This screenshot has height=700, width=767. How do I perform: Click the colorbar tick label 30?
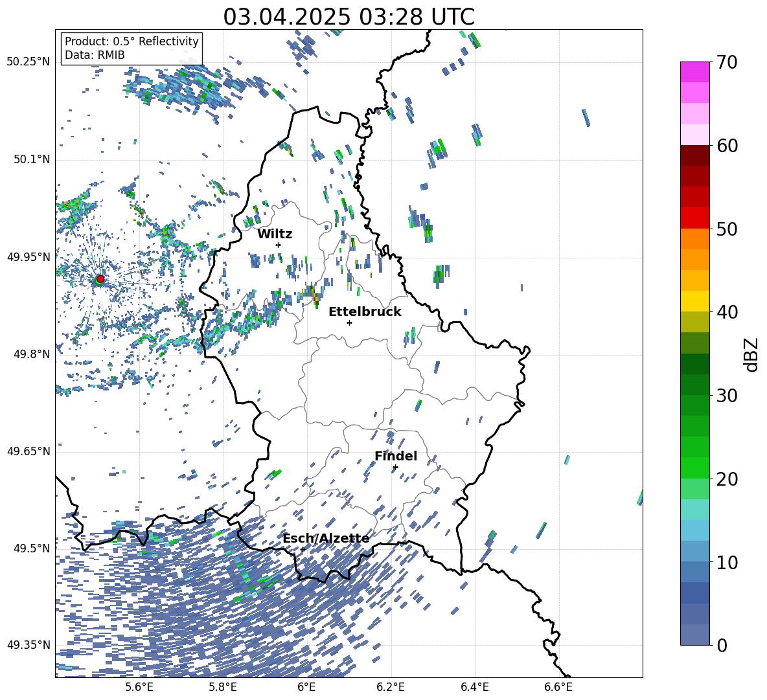pos(726,396)
